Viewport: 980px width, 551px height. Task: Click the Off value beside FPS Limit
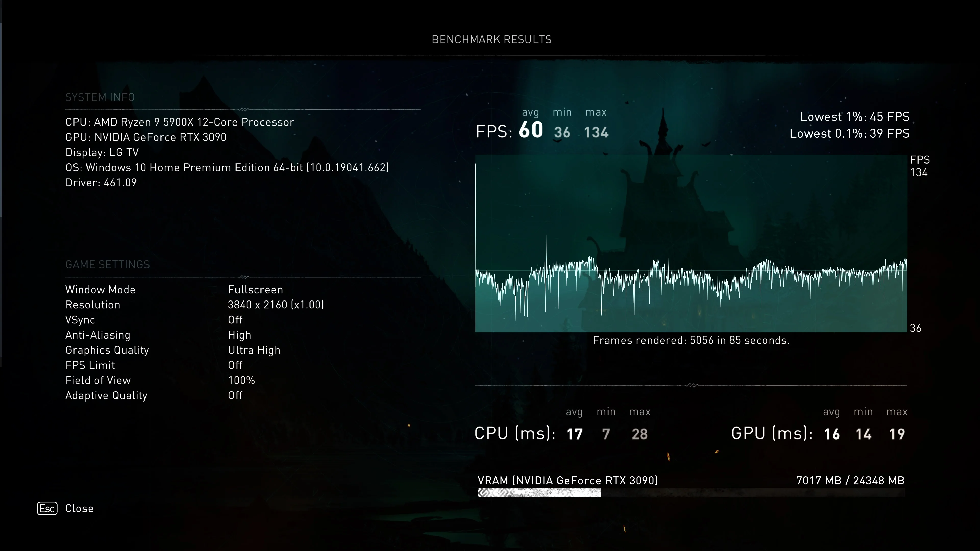click(235, 366)
